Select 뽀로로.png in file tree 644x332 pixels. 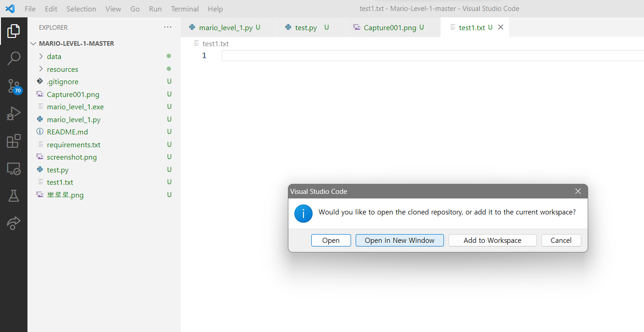[104, 195]
